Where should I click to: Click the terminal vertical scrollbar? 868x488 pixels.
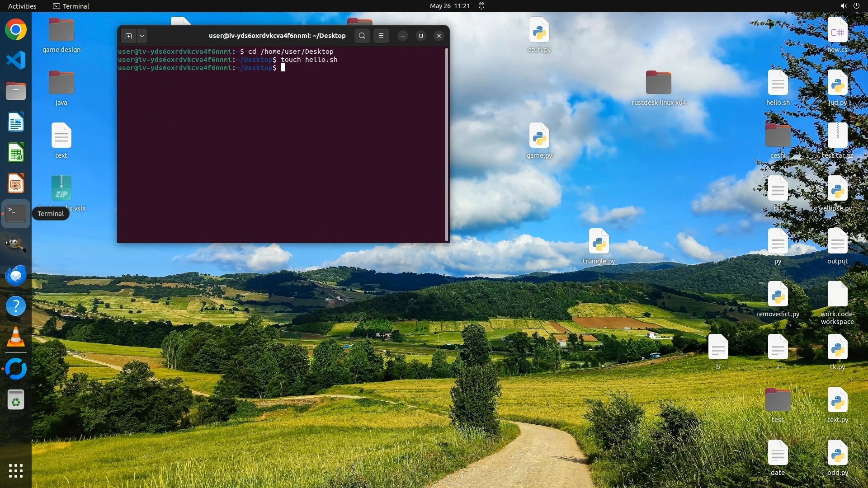pyautogui.click(x=447, y=144)
